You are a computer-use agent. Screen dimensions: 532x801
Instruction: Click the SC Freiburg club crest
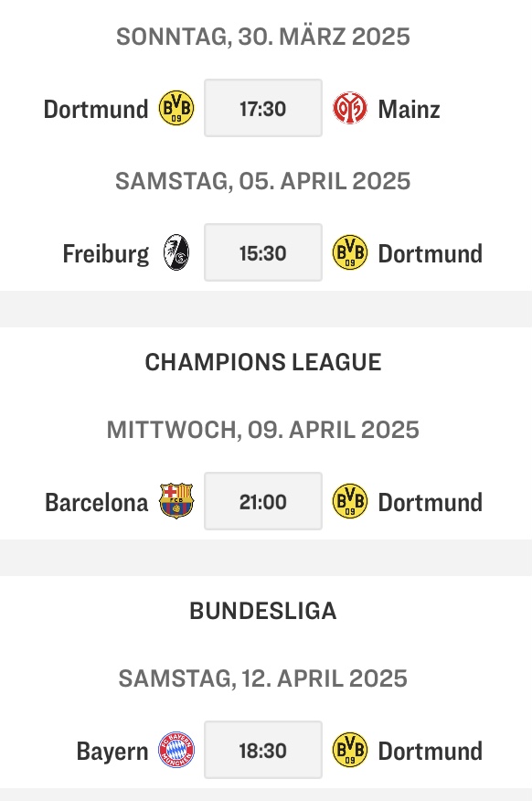(x=179, y=252)
